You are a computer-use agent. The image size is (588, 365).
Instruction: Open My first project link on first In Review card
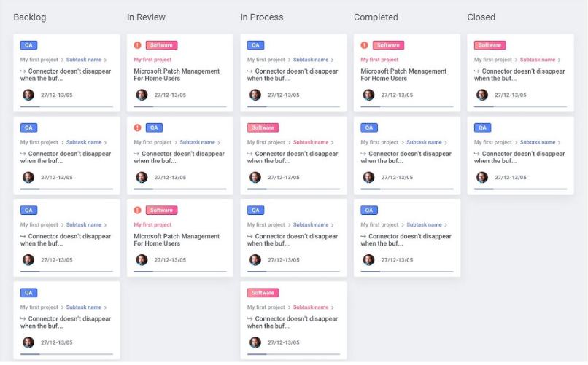pyautogui.click(x=152, y=60)
